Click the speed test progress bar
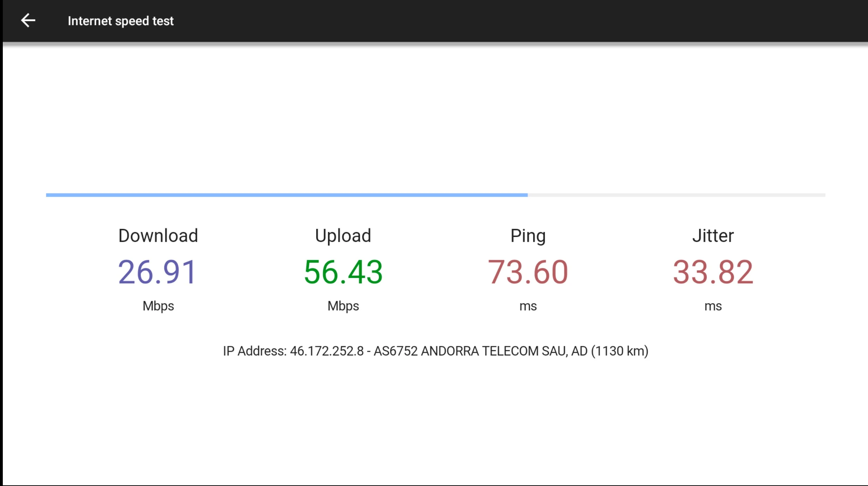The width and height of the screenshot is (868, 486). click(x=435, y=195)
